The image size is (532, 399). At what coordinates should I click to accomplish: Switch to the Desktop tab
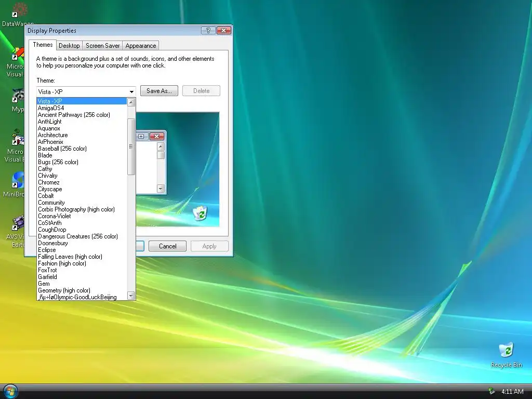coord(69,46)
